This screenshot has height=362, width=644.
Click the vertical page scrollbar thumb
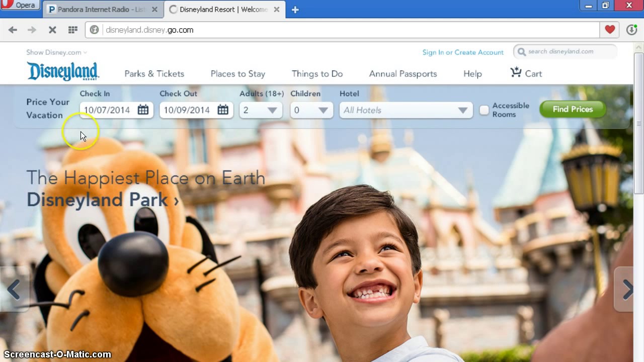[639, 123]
